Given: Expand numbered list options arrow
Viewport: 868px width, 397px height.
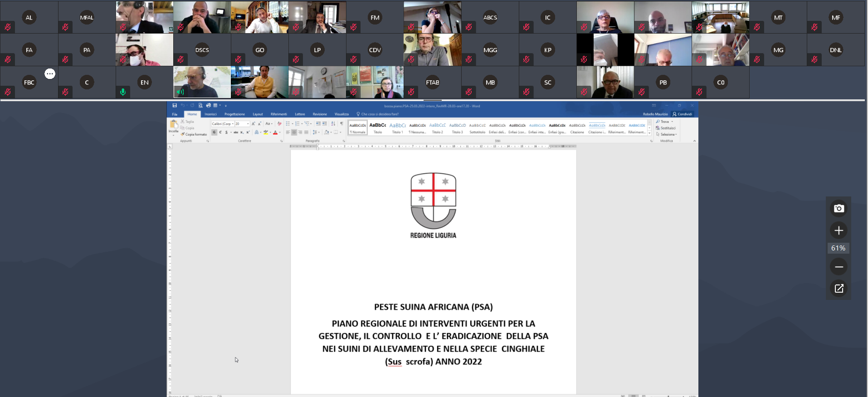Looking at the screenshot, I should pyautogui.click(x=302, y=124).
